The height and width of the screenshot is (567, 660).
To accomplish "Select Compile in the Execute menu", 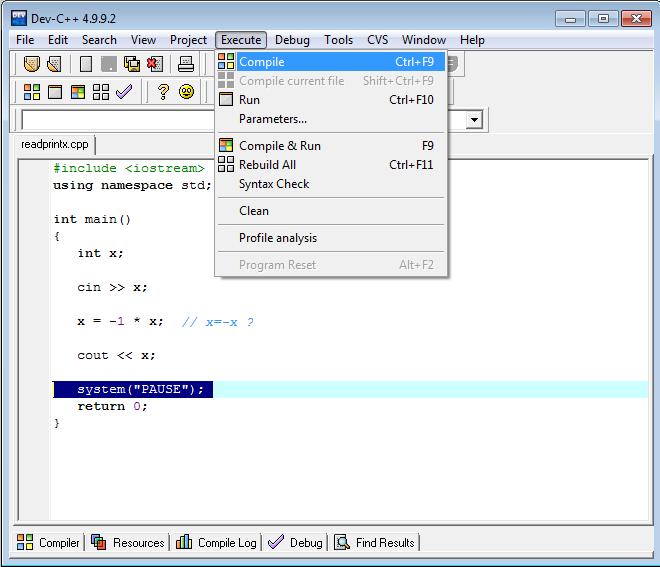I will pyautogui.click(x=331, y=61).
